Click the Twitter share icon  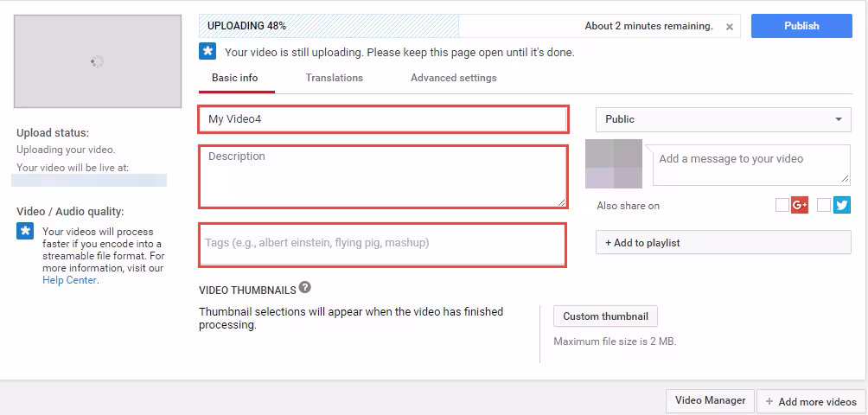tap(841, 205)
